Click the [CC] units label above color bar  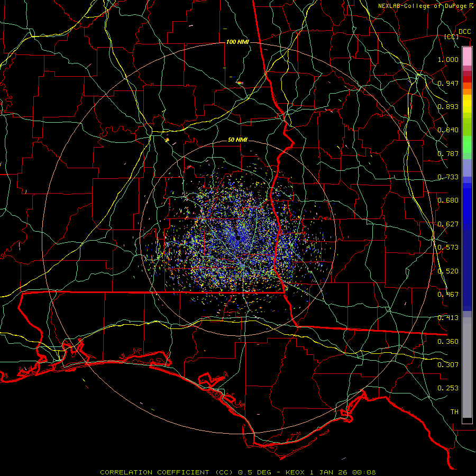(451, 37)
